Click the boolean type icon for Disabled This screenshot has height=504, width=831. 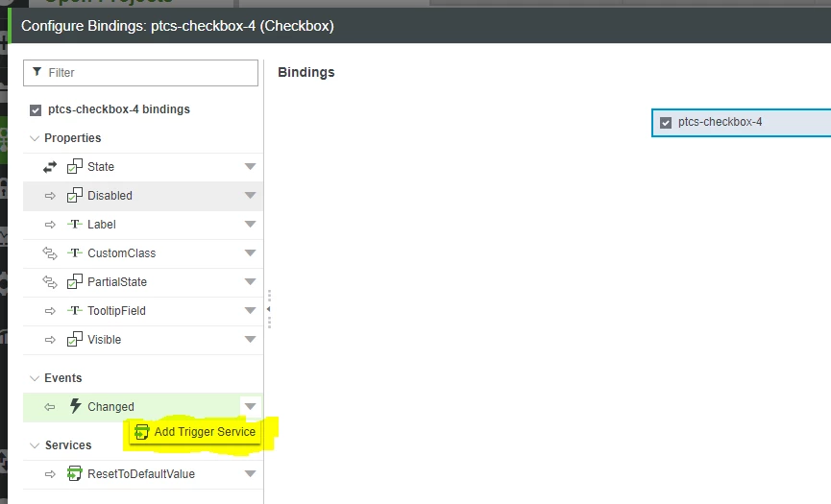pyautogui.click(x=75, y=195)
